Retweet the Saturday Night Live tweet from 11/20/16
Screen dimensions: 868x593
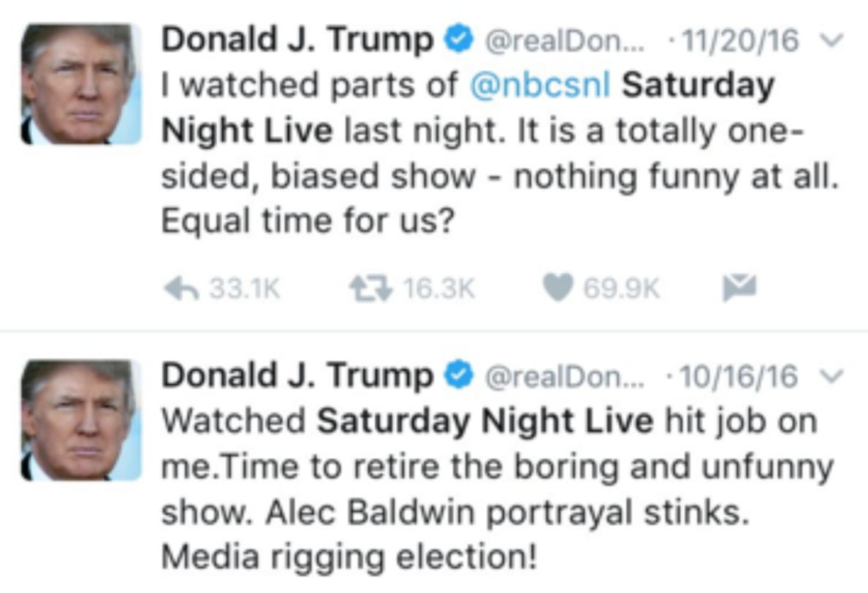tap(371, 288)
